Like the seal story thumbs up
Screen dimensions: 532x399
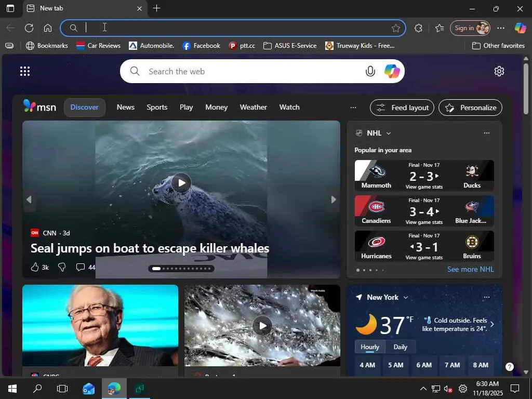click(x=35, y=268)
